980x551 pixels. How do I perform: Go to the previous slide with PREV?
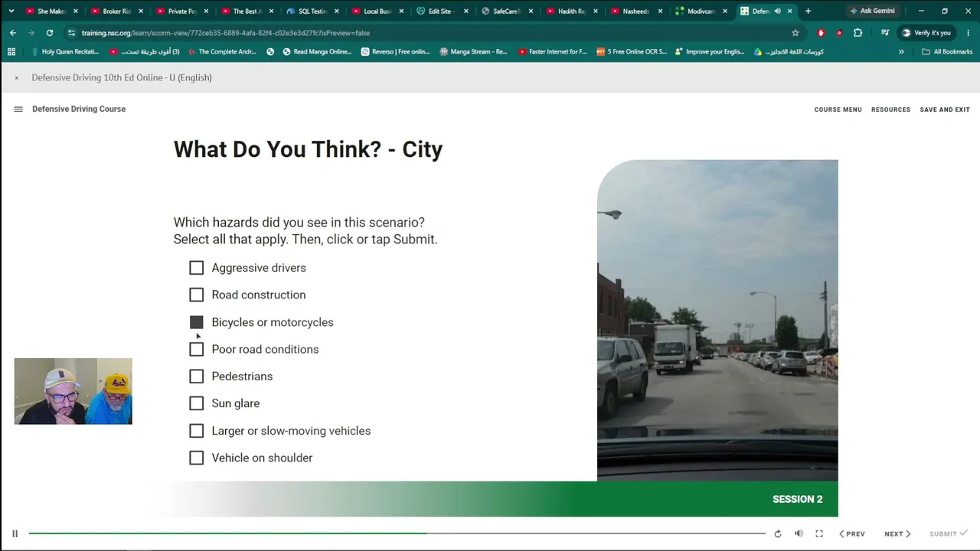click(x=852, y=534)
